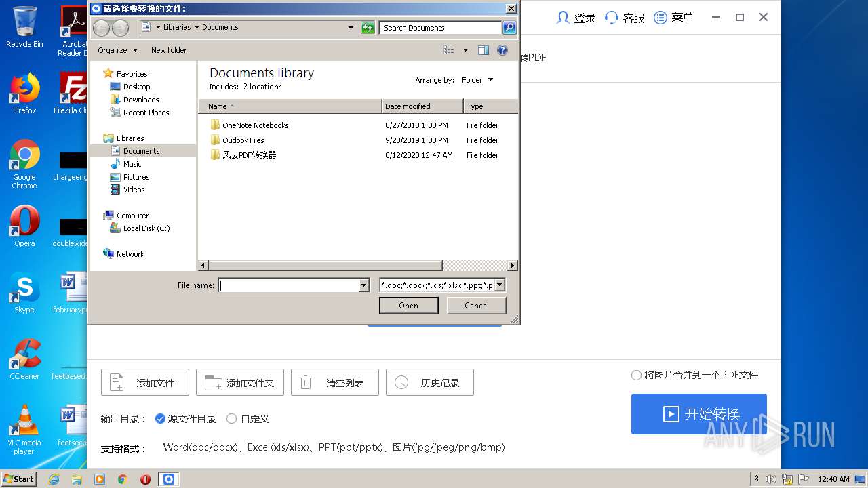Open Recycle Bin desktop icon
Viewport: 868px width, 488px height.
tap(24, 27)
